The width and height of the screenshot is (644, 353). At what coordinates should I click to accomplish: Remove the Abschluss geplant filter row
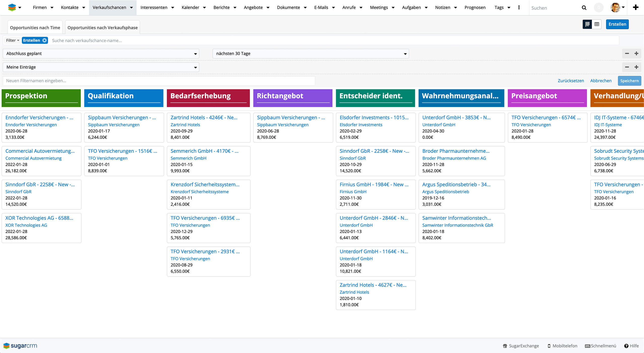point(627,53)
